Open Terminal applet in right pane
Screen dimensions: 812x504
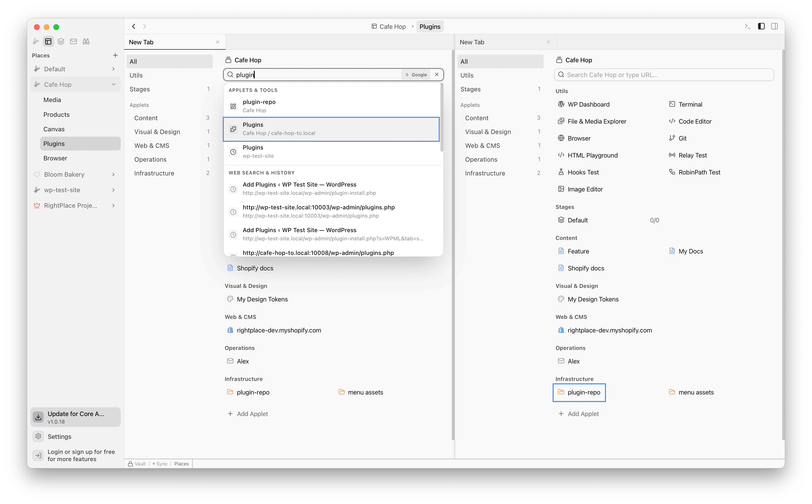(x=685, y=104)
